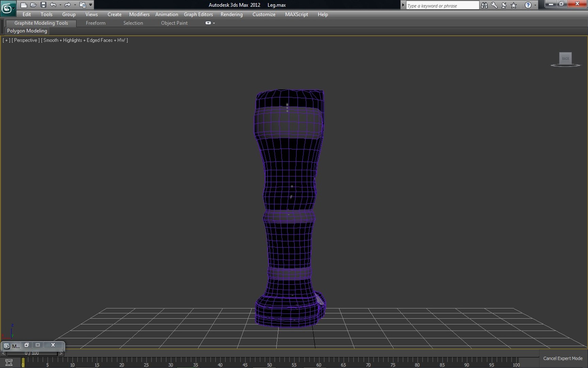Viewport: 588px width, 368px height.
Task: Click Cancel Expert Mode button
Action: [x=562, y=358]
